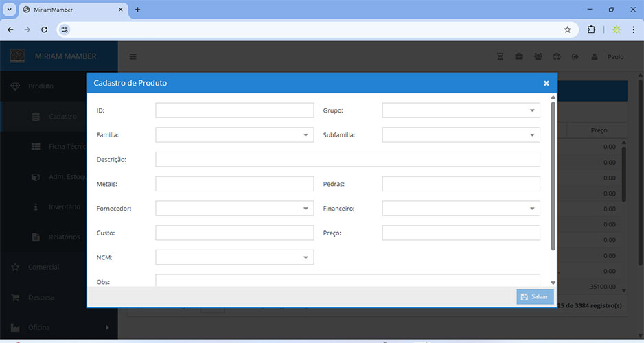644x343 pixels.
Task: Click the Custo input field
Action: point(235,233)
